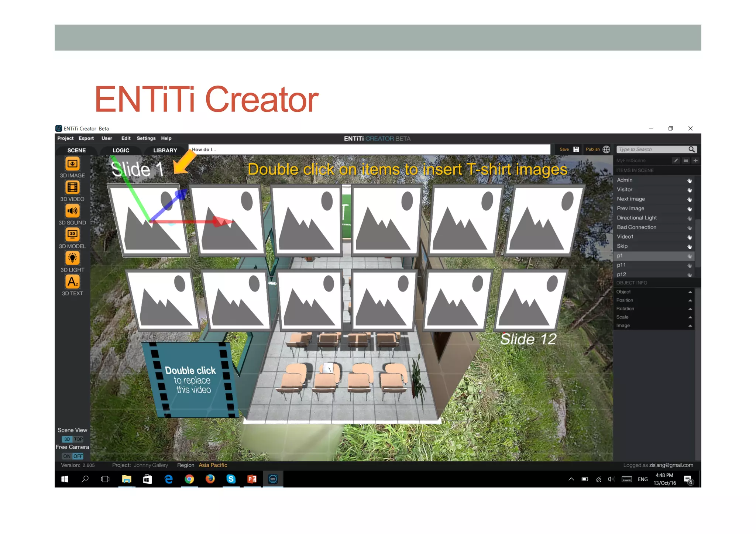Click the taskbar search icon
The height and width of the screenshot is (534, 756).
coord(85,479)
